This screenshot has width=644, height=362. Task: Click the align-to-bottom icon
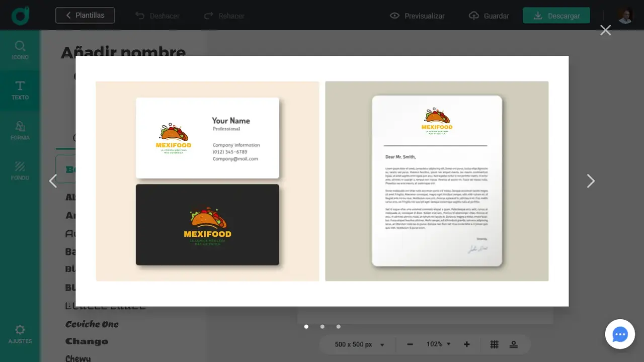514,344
